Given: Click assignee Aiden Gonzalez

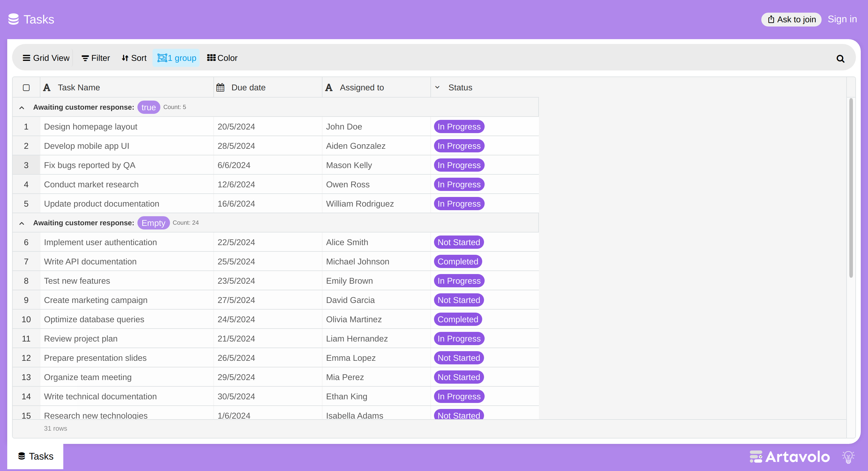Looking at the screenshot, I should 376,146.
